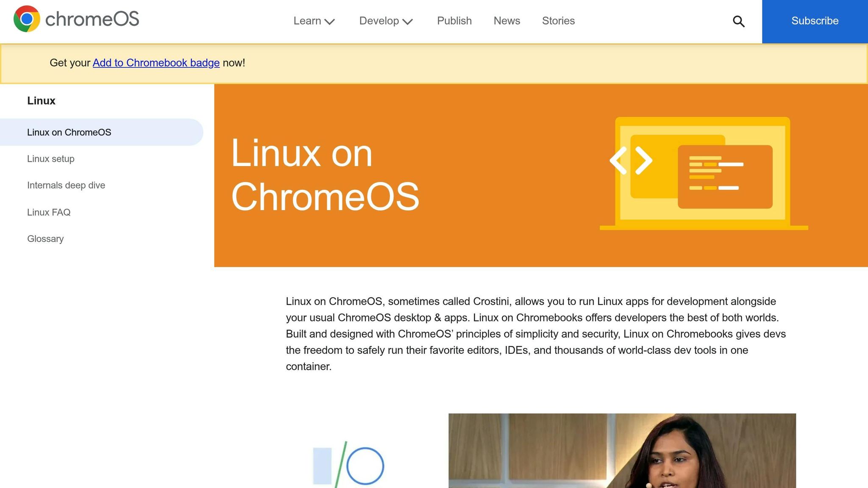Click the Google I/O logo image
Screen dimensions: 868x488
pos(348,465)
